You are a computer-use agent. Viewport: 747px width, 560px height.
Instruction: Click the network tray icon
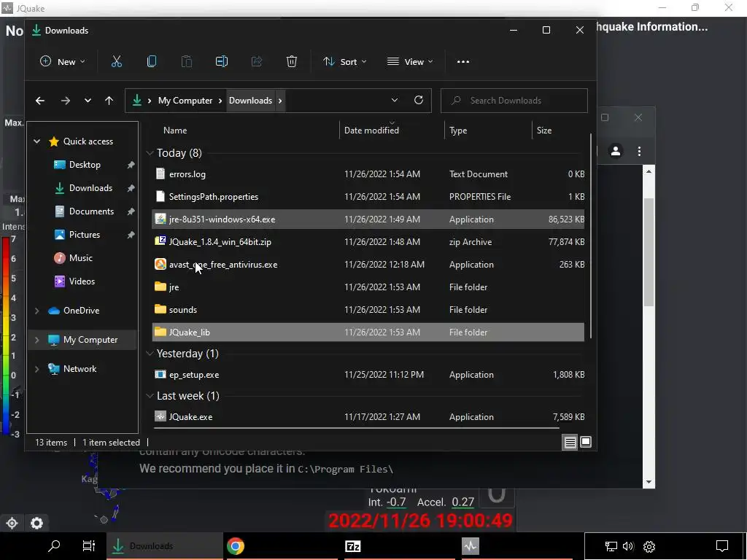[x=611, y=546]
